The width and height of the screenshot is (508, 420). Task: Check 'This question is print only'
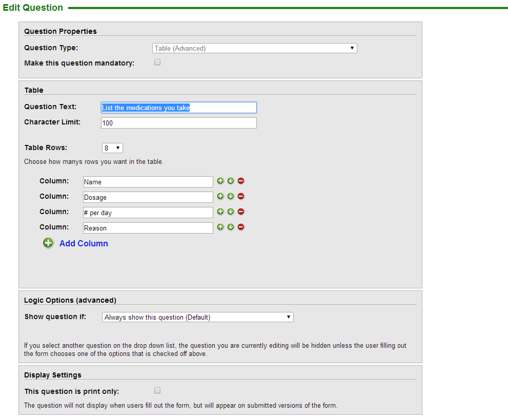click(157, 390)
